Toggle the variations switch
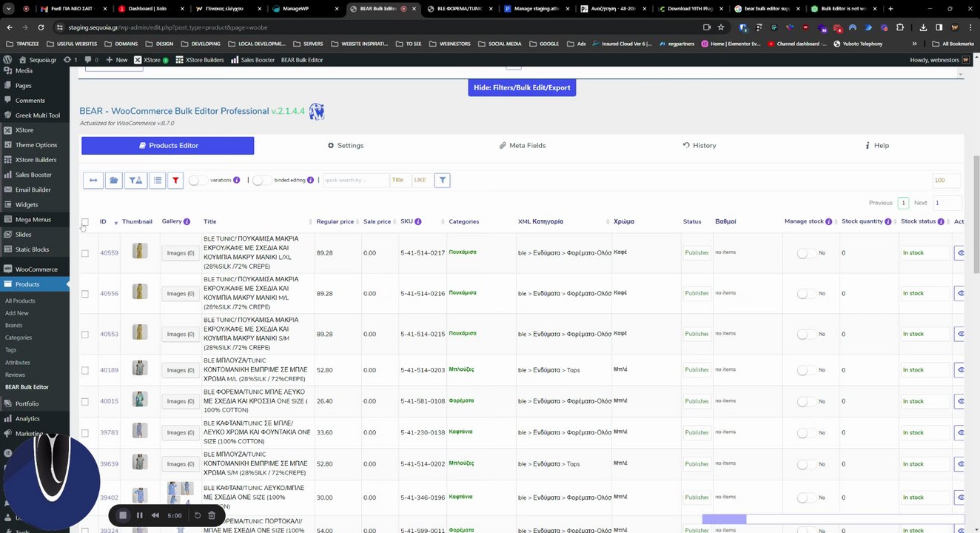 tap(198, 180)
